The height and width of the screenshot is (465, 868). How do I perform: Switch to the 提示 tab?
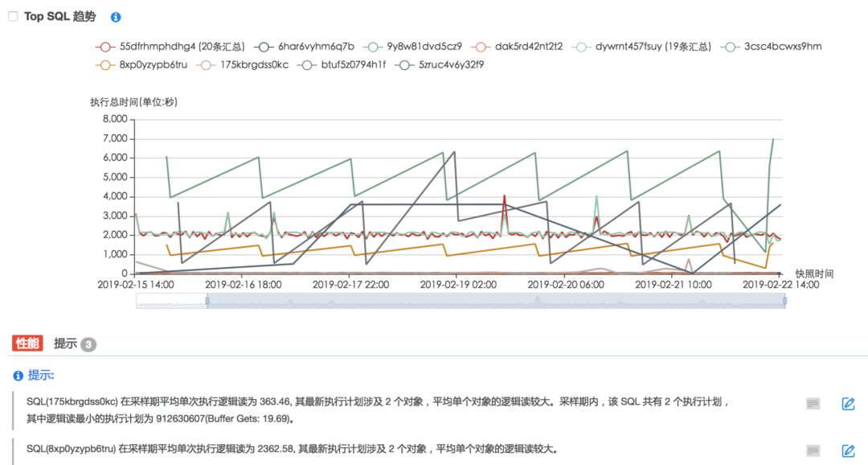[x=65, y=344]
